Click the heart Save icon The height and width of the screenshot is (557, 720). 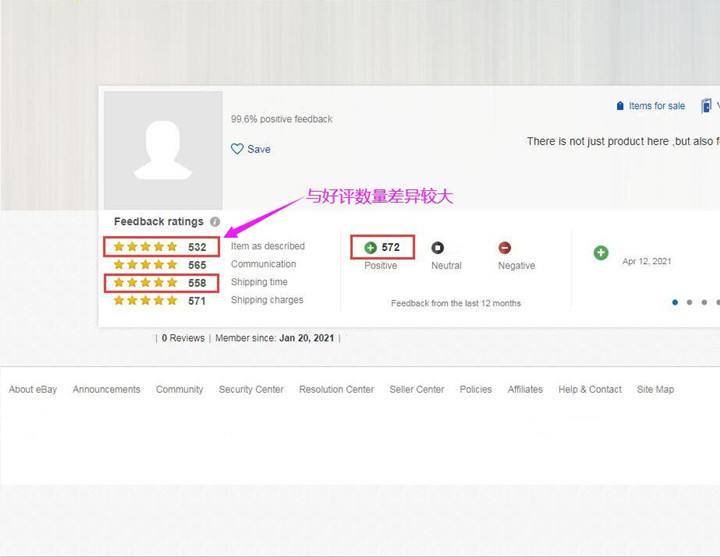pyautogui.click(x=237, y=149)
